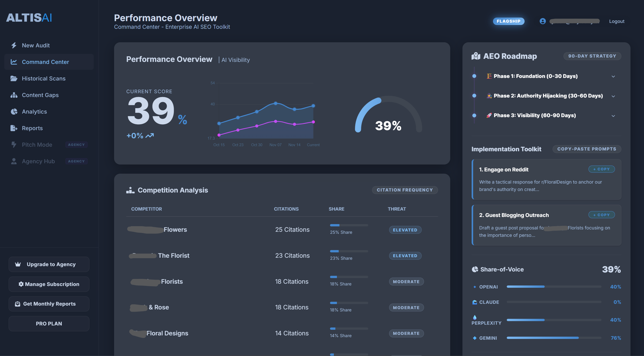Click the OpenAI 40% share bar
The image size is (644, 356).
click(x=554, y=287)
